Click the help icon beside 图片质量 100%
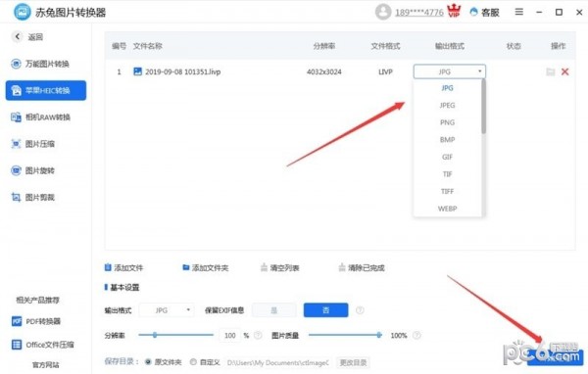Screen dimensions: 588x374 pyautogui.click(x=416, y=336)
